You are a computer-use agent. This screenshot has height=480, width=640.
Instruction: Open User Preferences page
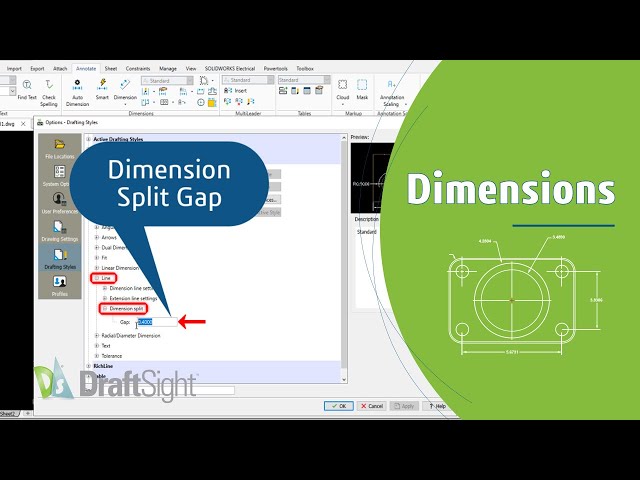coord(60,204)
